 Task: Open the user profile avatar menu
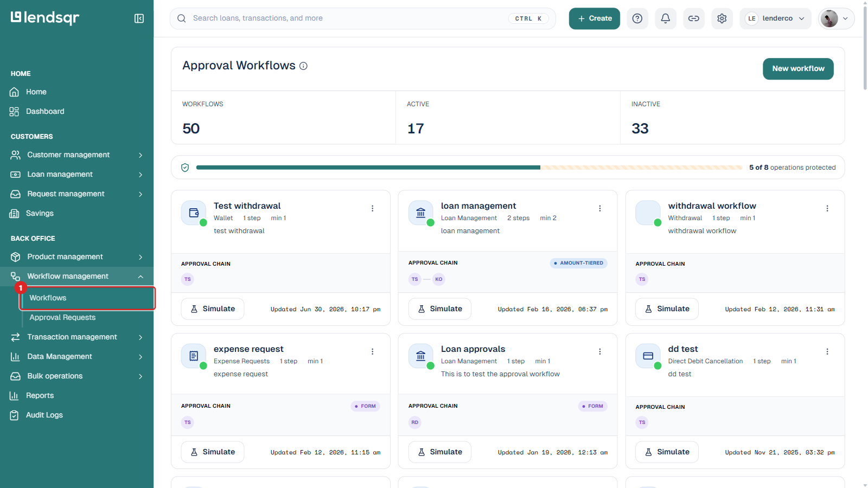click(836, 18)
